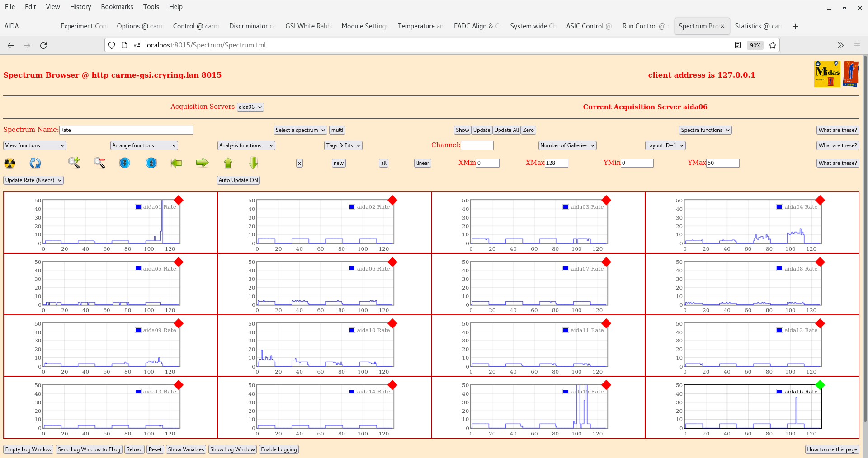Click the Empty Log Window button
Viewport: 868px width, 458px height.
(x=28, y=449)
